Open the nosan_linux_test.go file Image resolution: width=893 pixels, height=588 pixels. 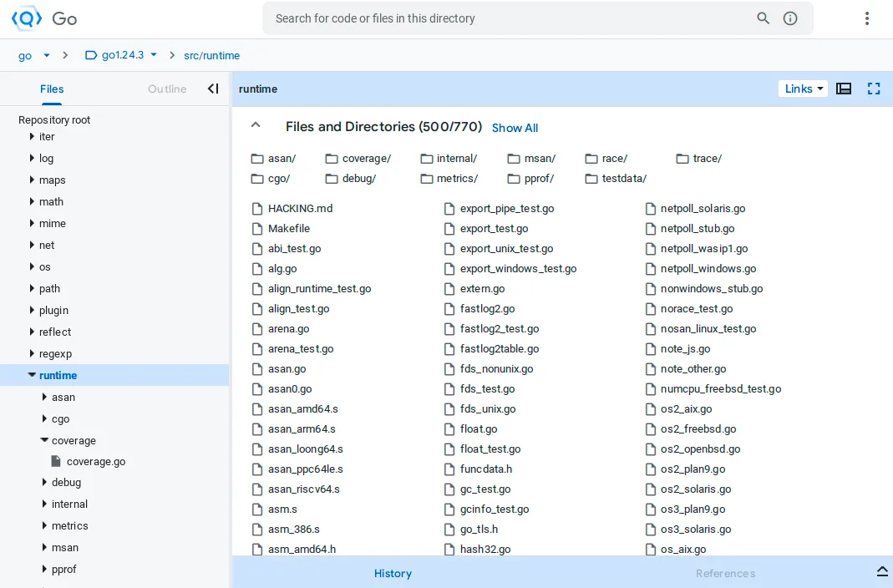708,329
